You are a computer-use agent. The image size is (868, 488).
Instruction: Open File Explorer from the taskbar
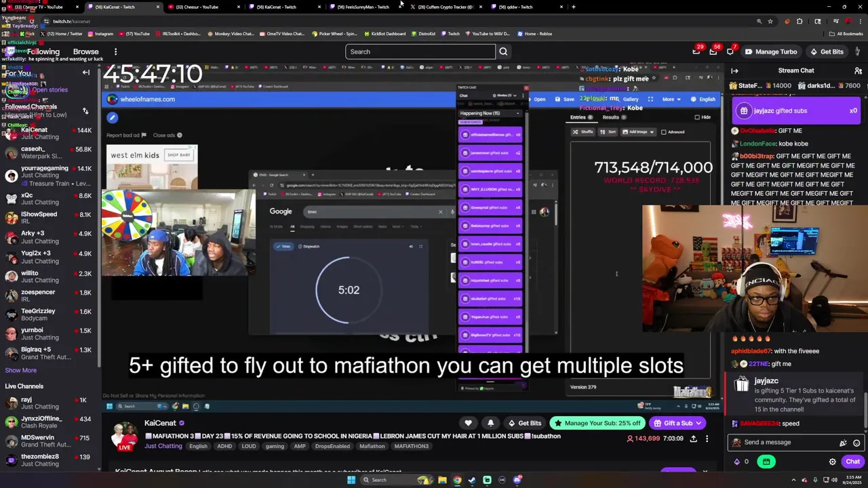442,480
